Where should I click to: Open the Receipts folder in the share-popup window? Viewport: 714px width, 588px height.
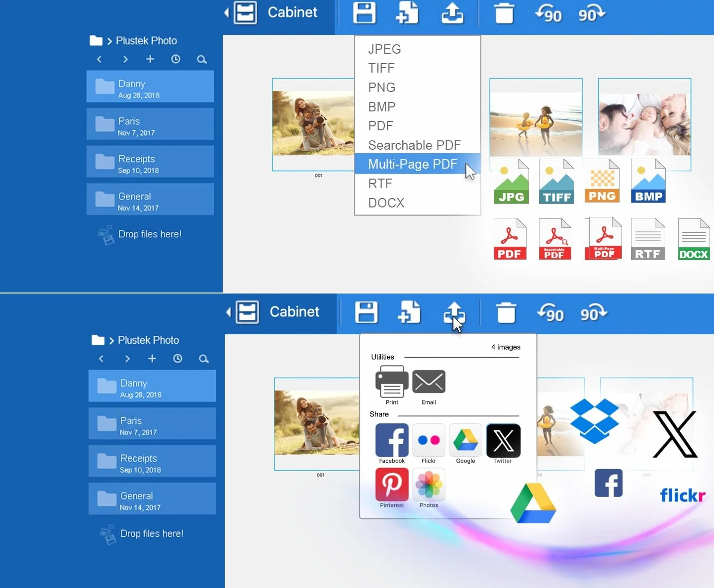pyautogui.click(x=152, y=461)
